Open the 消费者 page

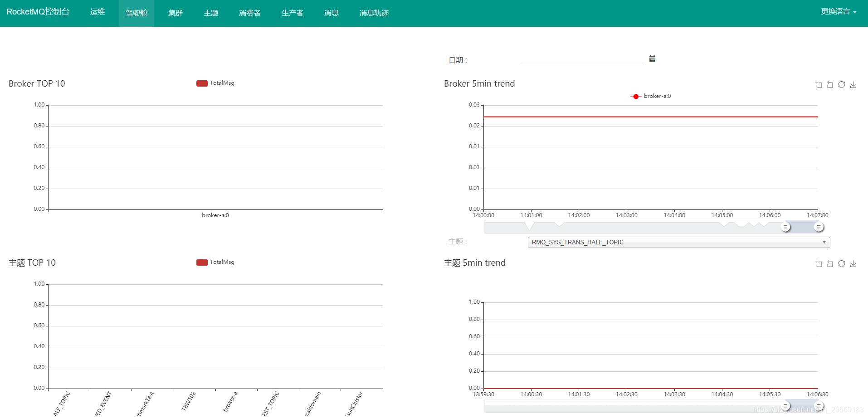click(250, 13)
